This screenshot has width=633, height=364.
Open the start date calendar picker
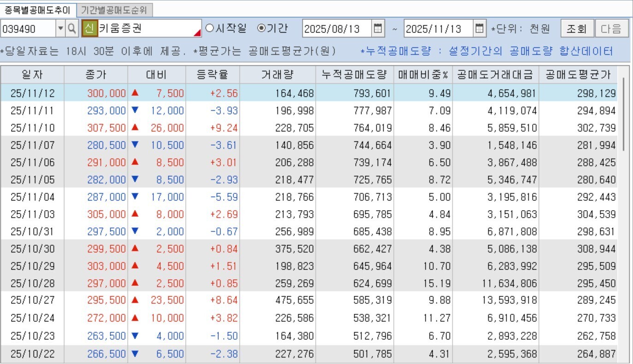(378, 29)
